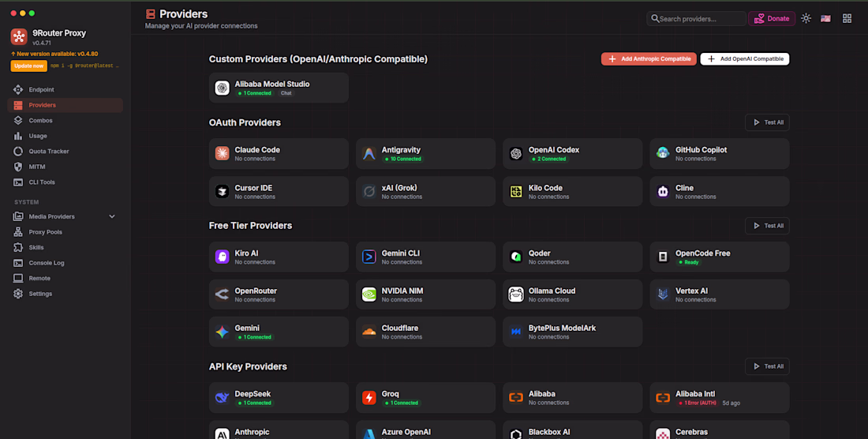Open CLI Tools from sidebar
The width and height of the screenshot is (868, 439).
tap(65, 182)
